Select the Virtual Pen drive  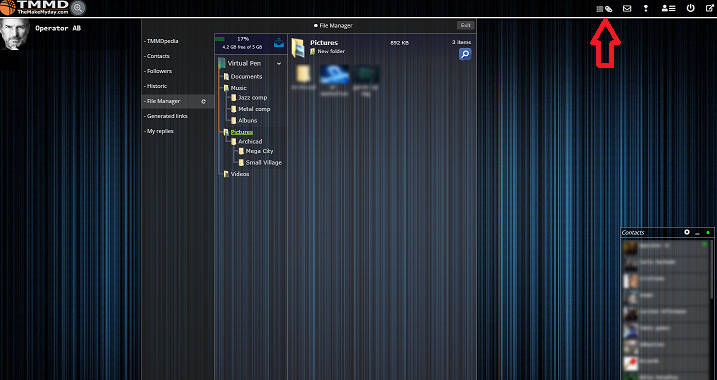244,64
